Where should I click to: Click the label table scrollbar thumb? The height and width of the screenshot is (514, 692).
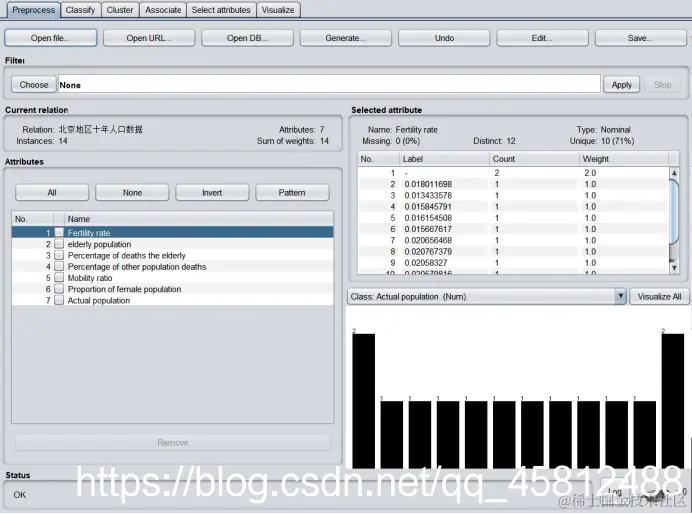674,212
